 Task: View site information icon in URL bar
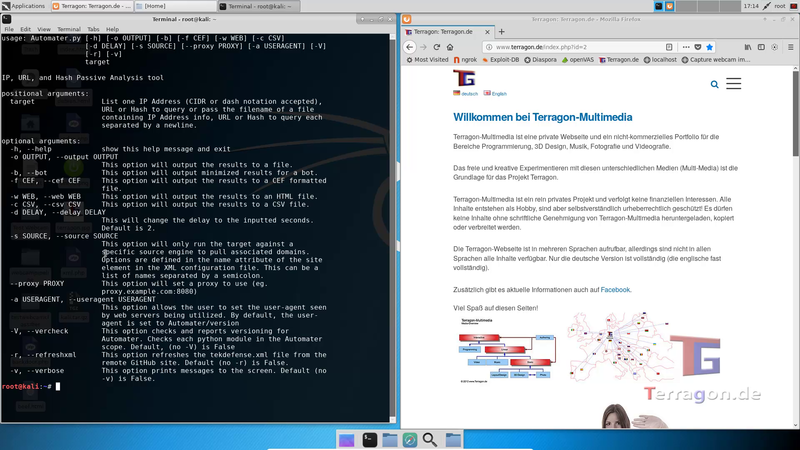(x=489, y=47)
